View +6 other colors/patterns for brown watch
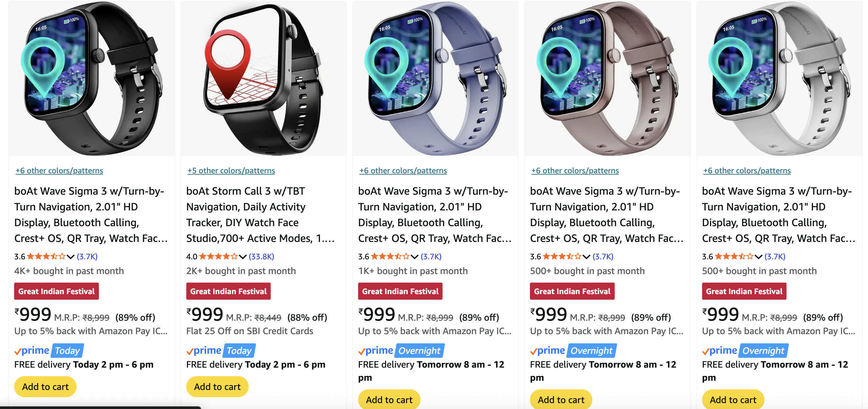The height and width of the screenshot is (409, 868). pos(575,171)
